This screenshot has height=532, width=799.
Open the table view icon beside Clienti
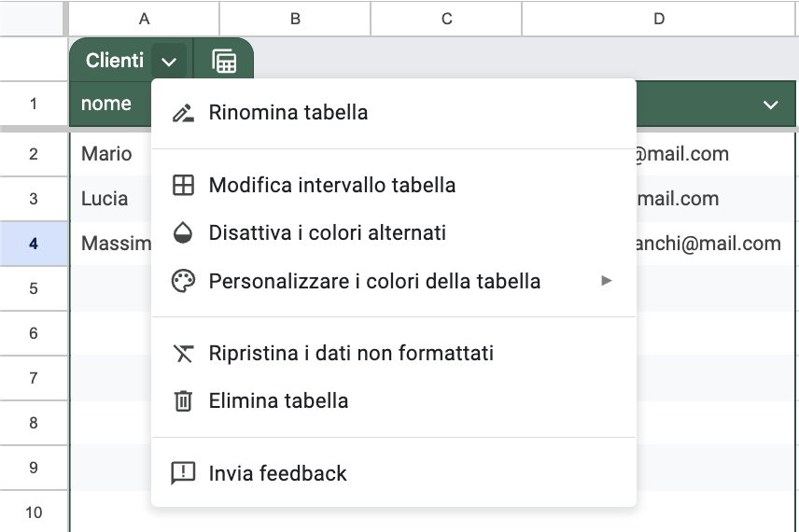click(x=224, y=62)
